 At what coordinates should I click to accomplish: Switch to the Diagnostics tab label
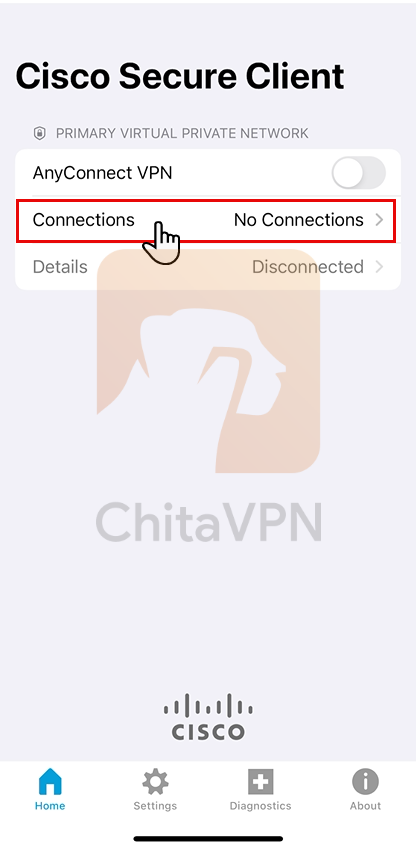(x=261, y=806)
